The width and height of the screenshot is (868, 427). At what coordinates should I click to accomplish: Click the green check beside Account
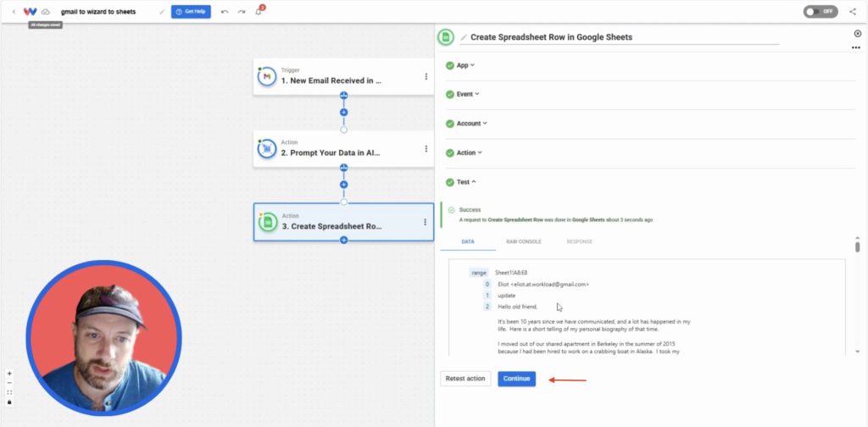(449, 124)
